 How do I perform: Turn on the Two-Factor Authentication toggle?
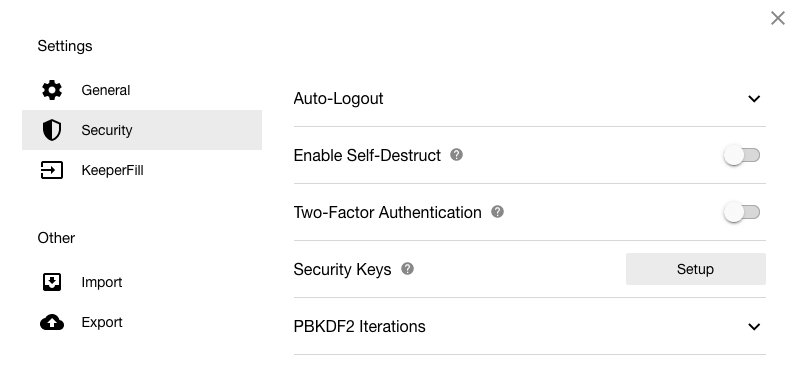click(742, 212)
